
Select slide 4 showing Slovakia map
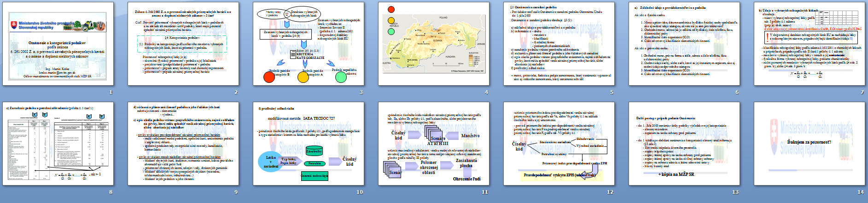coord(434,44)
